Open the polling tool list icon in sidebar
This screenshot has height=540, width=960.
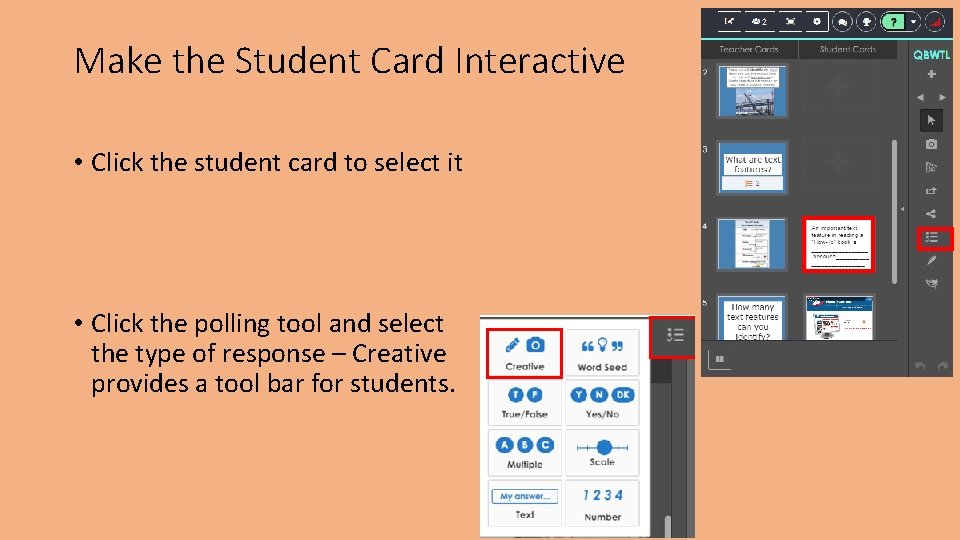934,238
